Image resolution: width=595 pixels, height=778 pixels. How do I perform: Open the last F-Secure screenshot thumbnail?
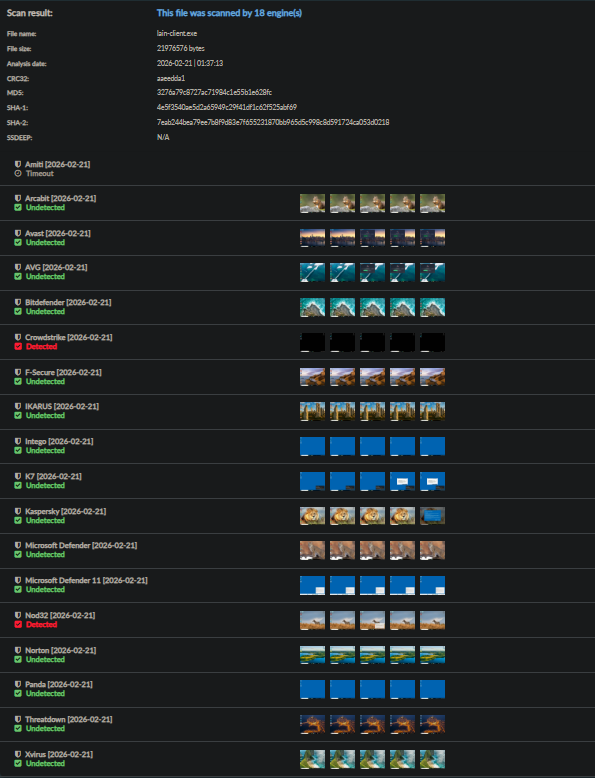(x=432, y=377)
